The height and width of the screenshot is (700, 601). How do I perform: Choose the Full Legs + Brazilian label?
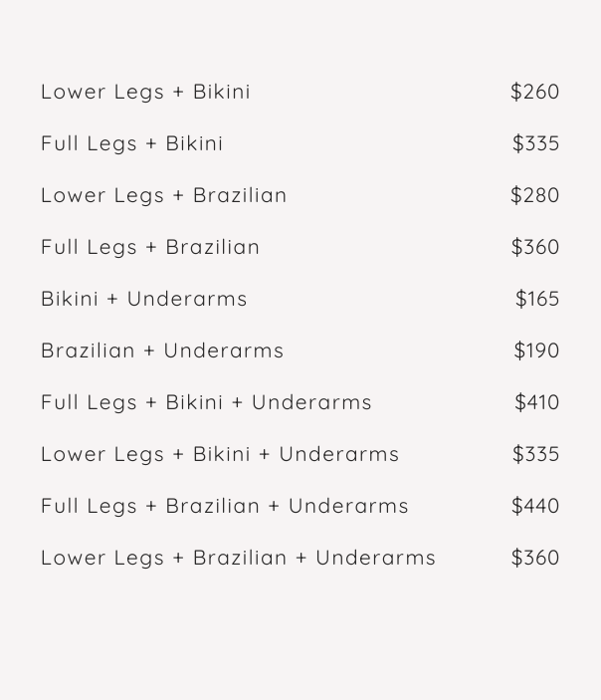click(x=150, y=247)
